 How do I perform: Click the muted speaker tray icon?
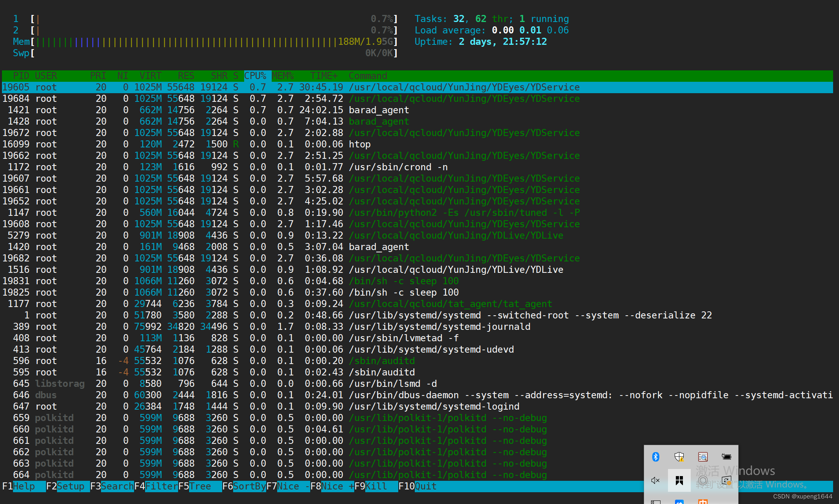655,480
